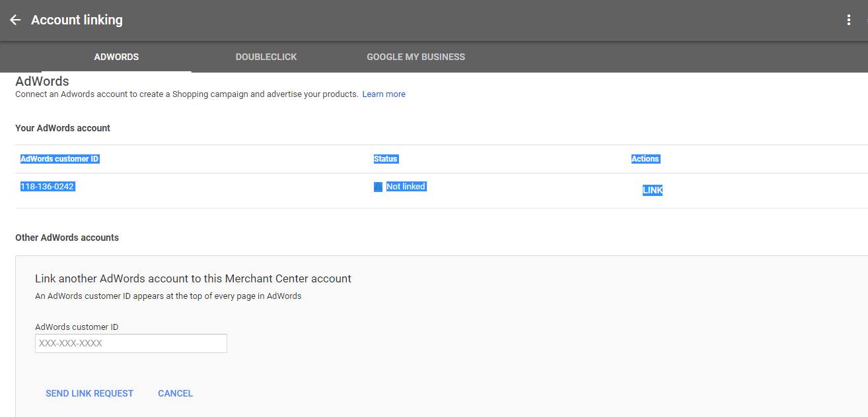Go to the Google My Business tab

(x=416, y=57)
